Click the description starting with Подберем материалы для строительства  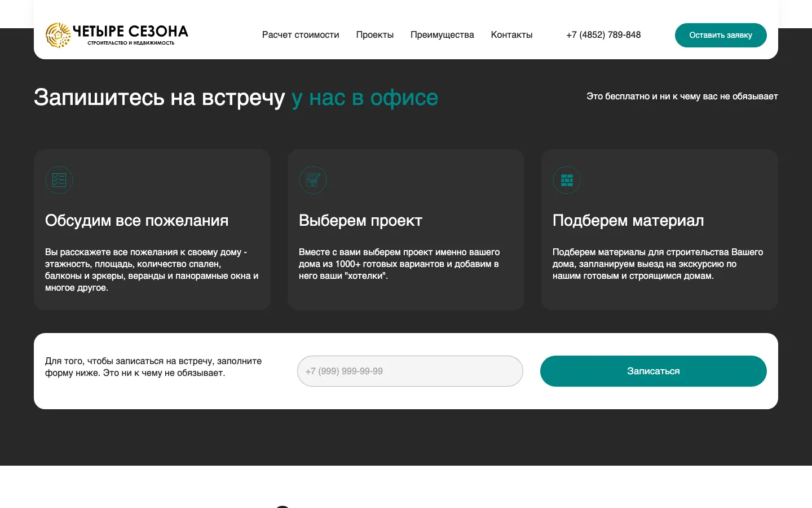[657, 264]
